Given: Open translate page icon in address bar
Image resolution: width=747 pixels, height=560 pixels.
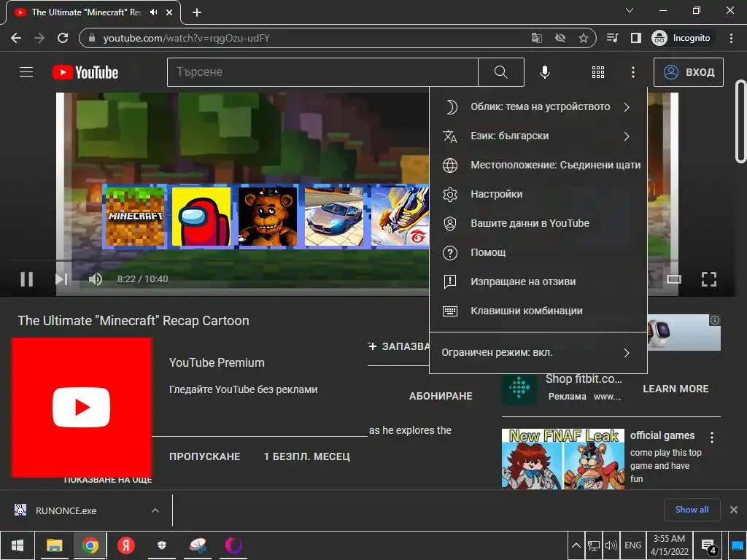Looking at the screenshot, I should tap(536, 38).
